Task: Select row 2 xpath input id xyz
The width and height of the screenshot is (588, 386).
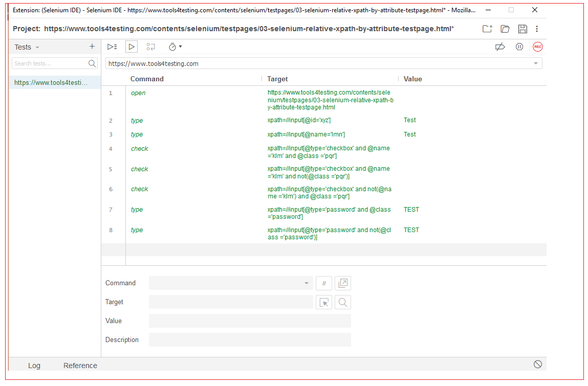Action: pyautogui.click(x=323, y=120)
